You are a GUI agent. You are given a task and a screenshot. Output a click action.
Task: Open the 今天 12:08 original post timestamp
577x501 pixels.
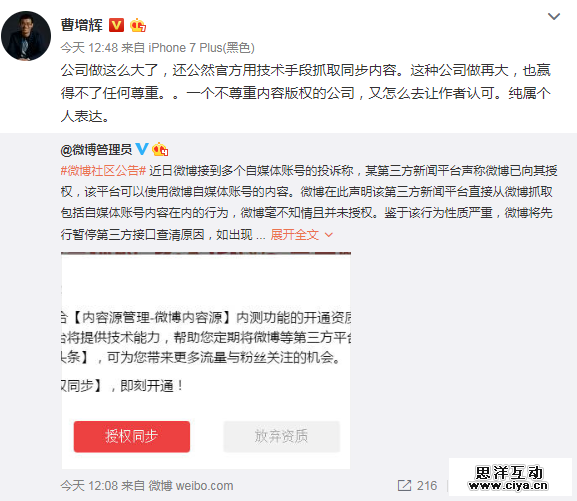pos(89,486)
